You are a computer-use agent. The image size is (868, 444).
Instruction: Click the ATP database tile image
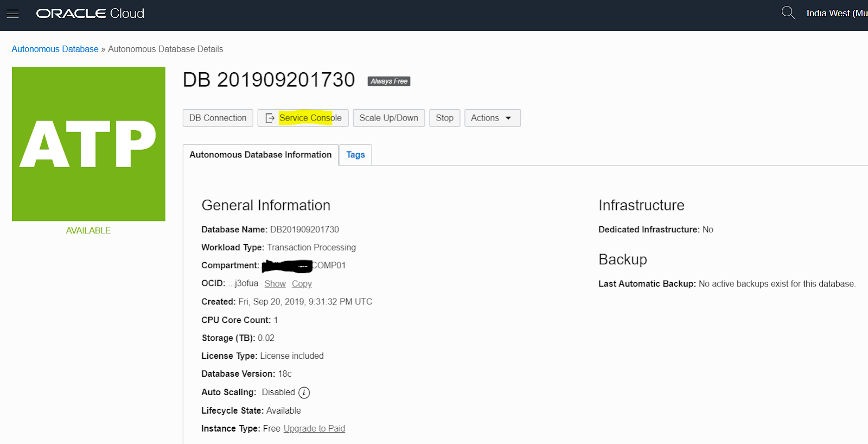[x=88, y=144]
